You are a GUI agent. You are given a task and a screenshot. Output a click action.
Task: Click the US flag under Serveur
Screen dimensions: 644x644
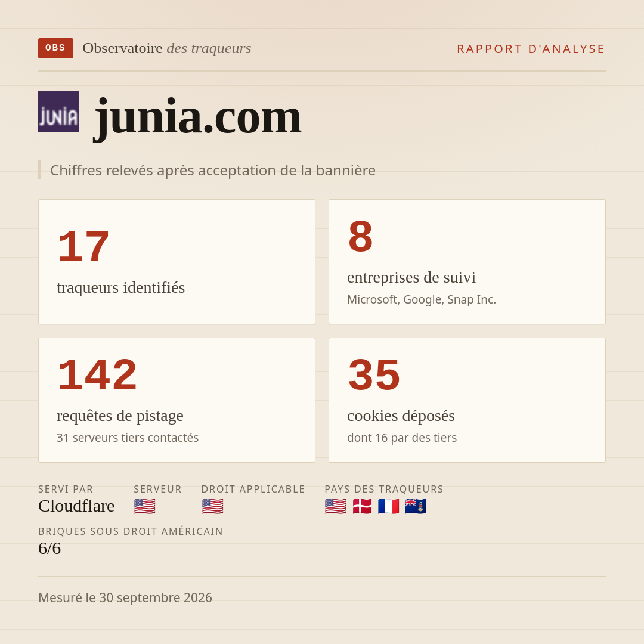(144, 506)
